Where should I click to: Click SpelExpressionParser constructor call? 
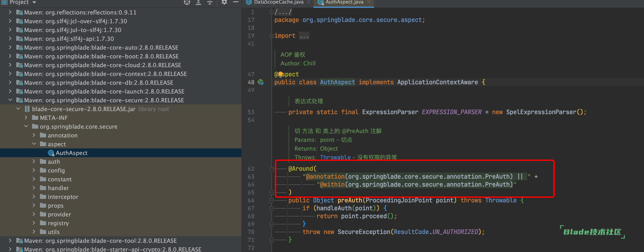(x=541, y=112)
